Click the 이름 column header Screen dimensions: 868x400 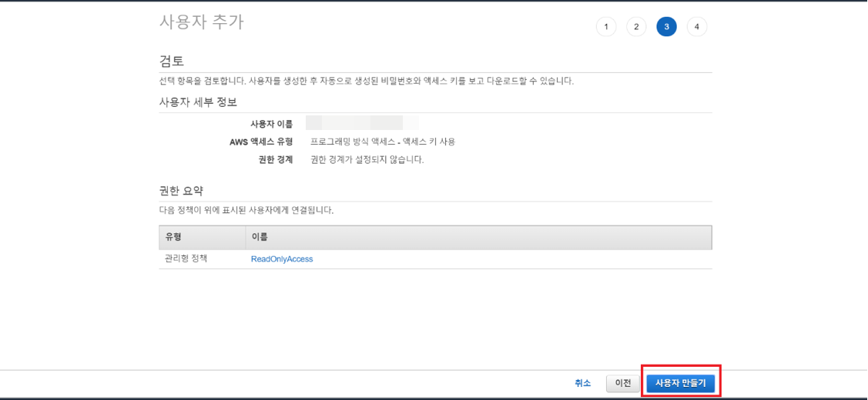(260, 237)
